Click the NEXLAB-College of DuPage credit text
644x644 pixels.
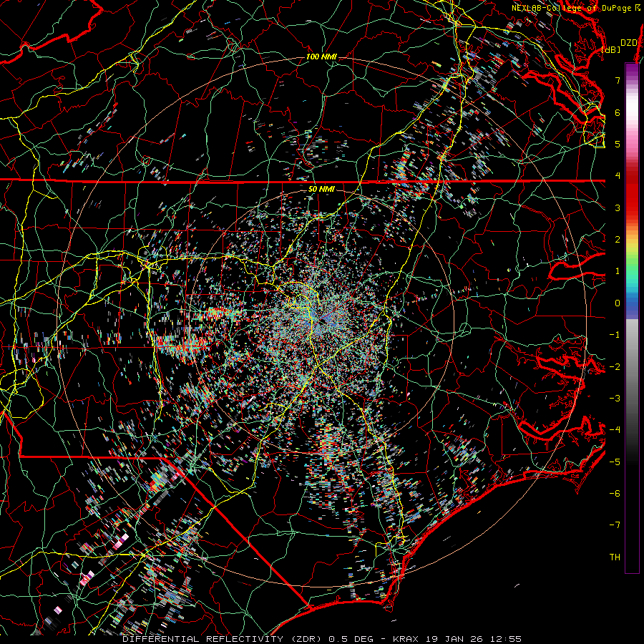[x=571, y=8]
